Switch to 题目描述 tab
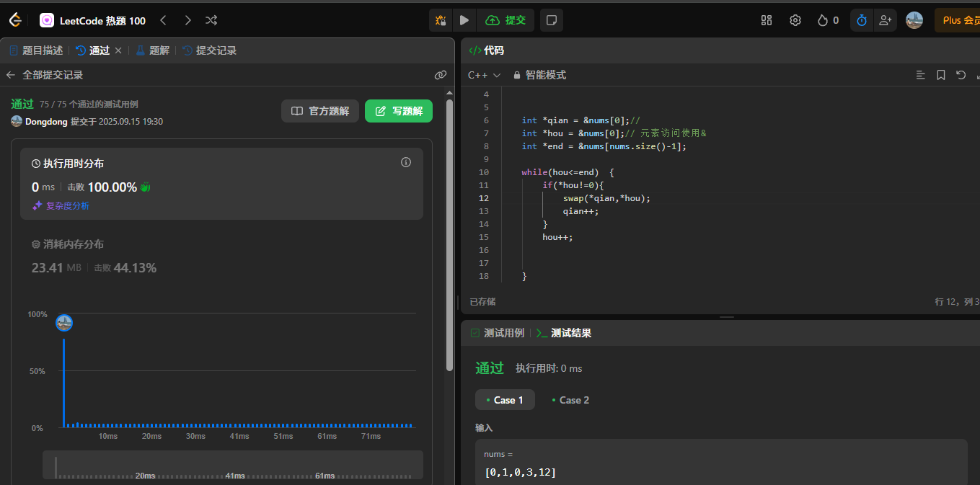The height and width of the screenshot is (485, 980). click(37, 50)
